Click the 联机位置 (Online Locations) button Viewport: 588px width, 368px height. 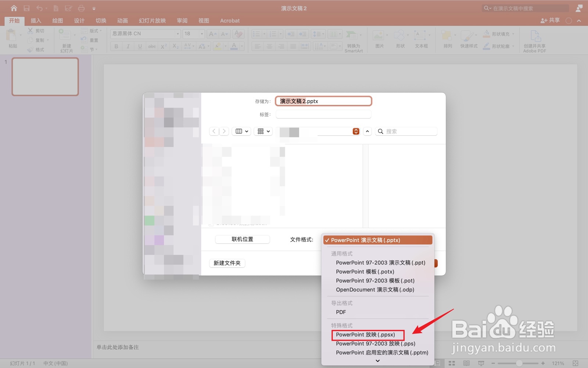[243, 239]
